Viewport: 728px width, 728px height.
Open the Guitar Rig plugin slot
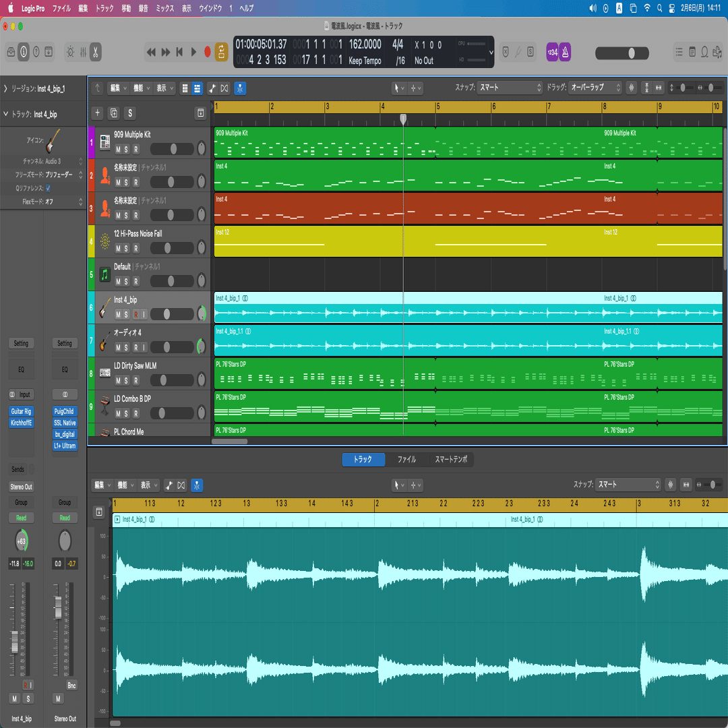tap(22, 411)
